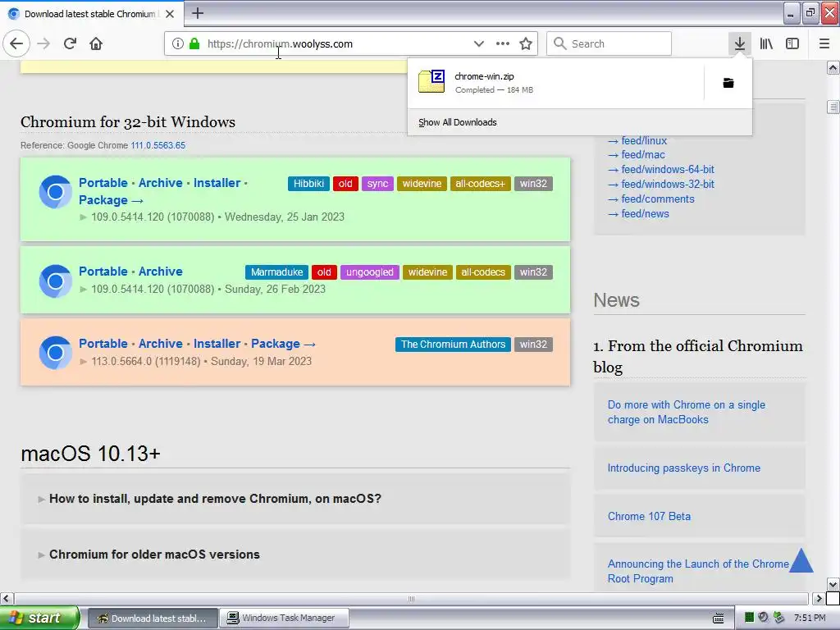Open a new tab with plus button

point(198,13)
